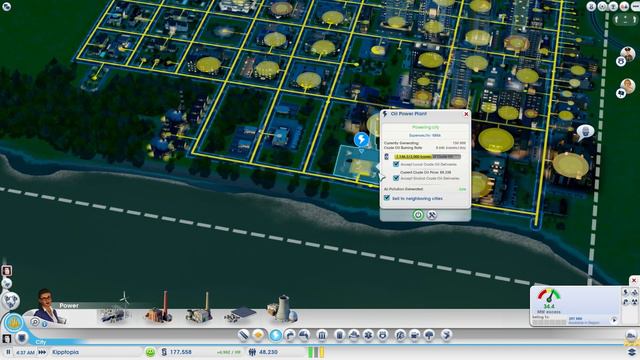Image resolution: width=640 pixels, height=360 pixels.
Task: Open Edit Building hammer tools
Action: [x=432, y=215]
